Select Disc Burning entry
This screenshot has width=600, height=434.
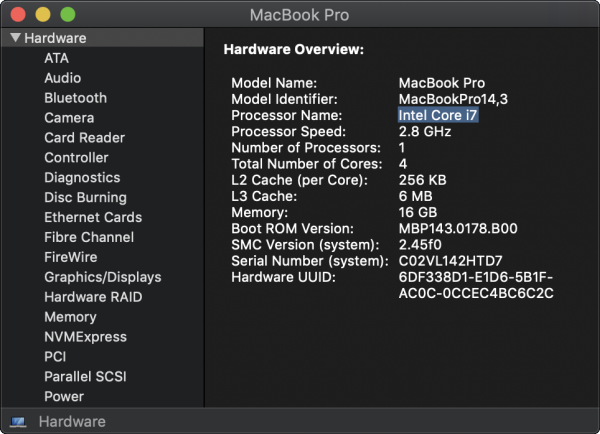click(85, 197)
